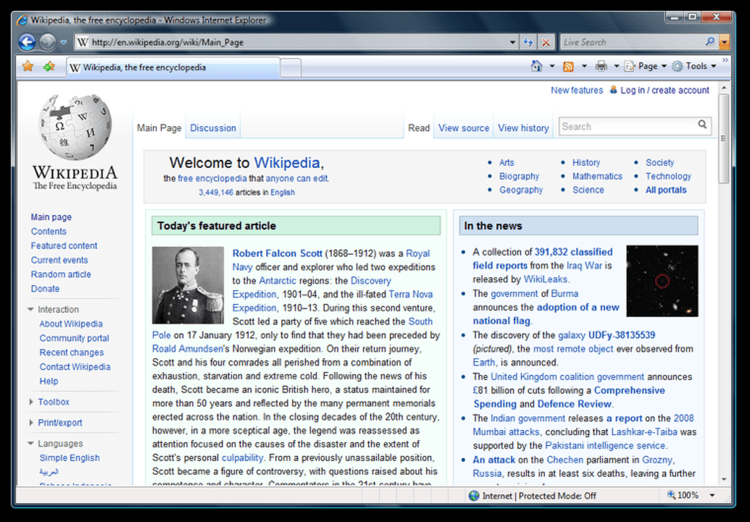Click the scrollbar down arrow
Viewport: 750px width, 522px height.
coord(724,479)
